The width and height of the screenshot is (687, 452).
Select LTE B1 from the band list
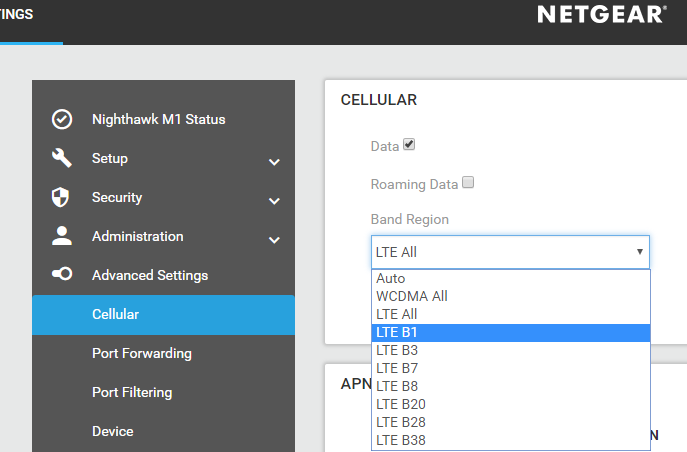tap(510, 333)
